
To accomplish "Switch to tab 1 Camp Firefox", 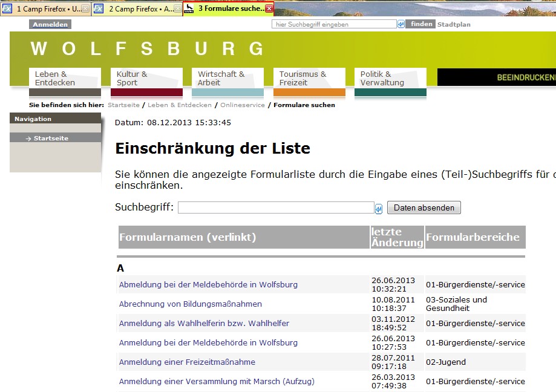I will click(x=45, y=9).
